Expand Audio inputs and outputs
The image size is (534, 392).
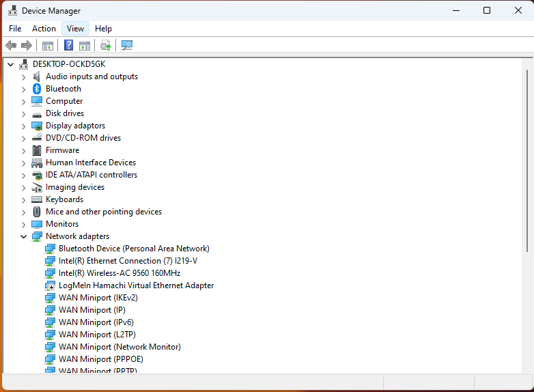tap(23, 77)
